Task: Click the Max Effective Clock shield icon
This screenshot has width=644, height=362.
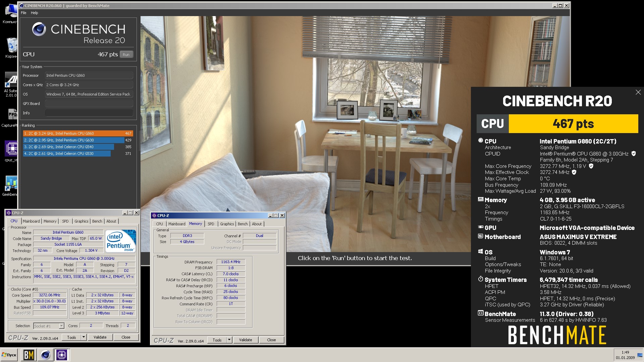Action: click(574, 172)
